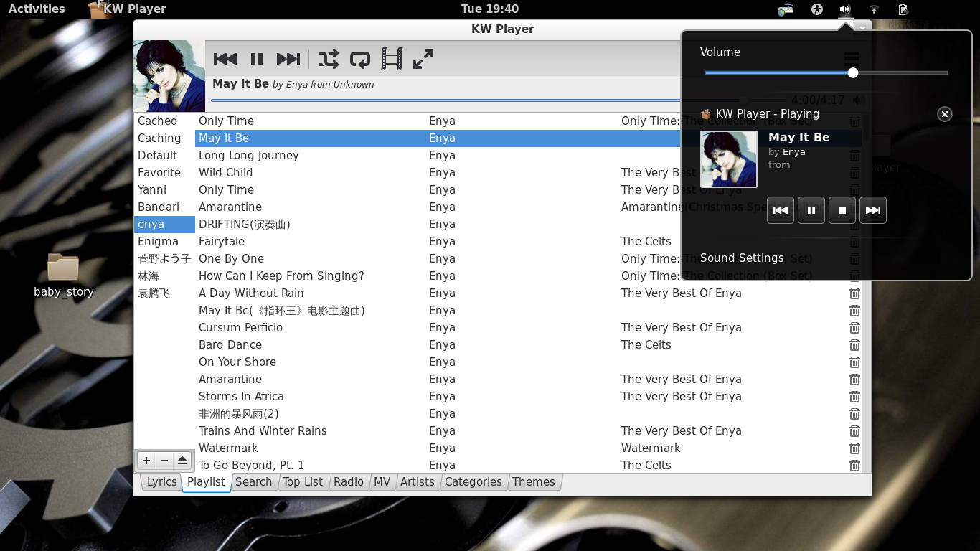The width and height of the screenshot is (980, 551).
Task: Open the accessibility icon menu
Action: click(816, 9)
